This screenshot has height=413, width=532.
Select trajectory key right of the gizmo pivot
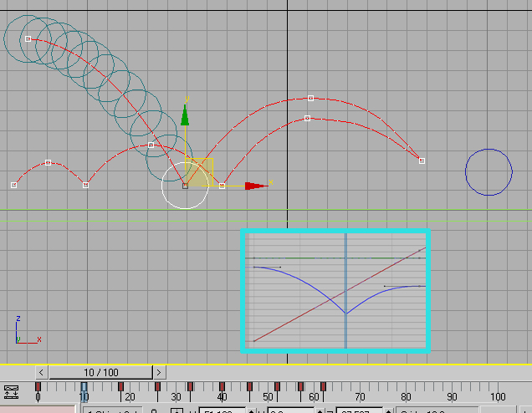point(222,186)
